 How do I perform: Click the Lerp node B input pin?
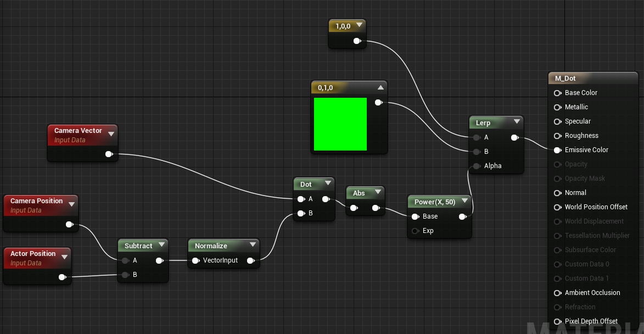(477, 152)
